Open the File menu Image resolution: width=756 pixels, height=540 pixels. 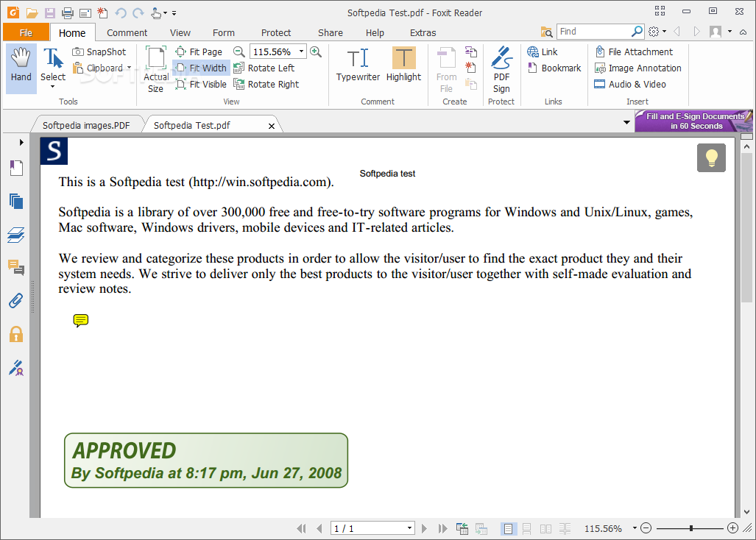[x=26, y=33]
